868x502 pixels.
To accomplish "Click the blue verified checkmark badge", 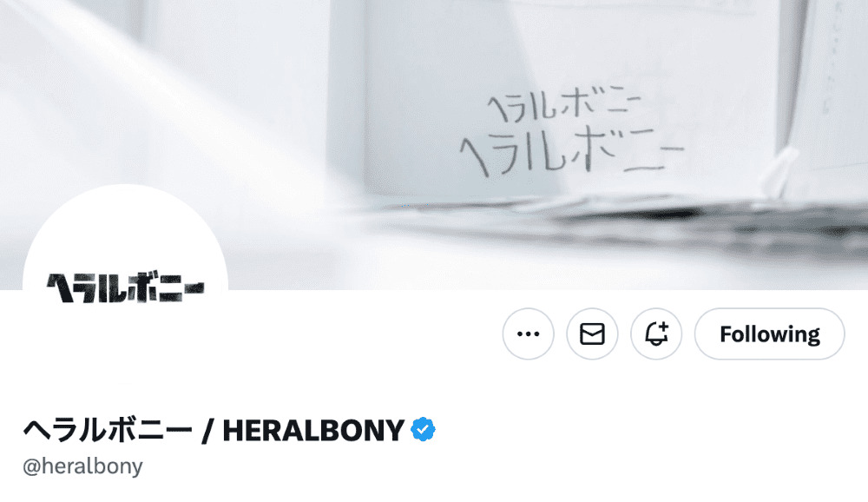I will point(423,429).
